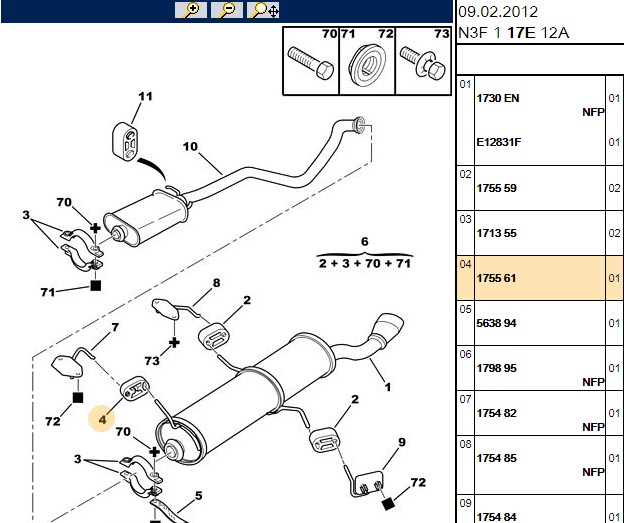Click row index 04 in the parts table
The width and height of the screenshot is (624, 523).
click(x=465, y=264)
